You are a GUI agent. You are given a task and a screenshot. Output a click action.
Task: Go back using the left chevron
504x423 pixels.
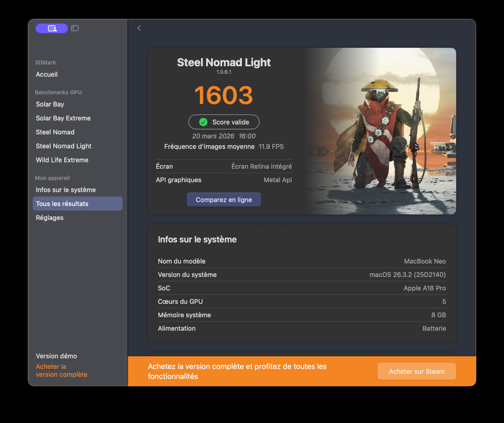(x=139, y=28)
